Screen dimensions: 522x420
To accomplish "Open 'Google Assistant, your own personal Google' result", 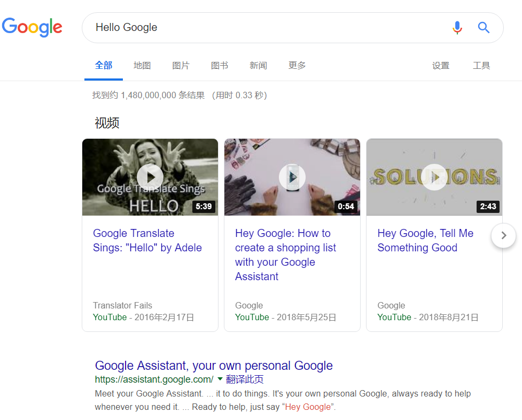I will click(x=214, y=366).
